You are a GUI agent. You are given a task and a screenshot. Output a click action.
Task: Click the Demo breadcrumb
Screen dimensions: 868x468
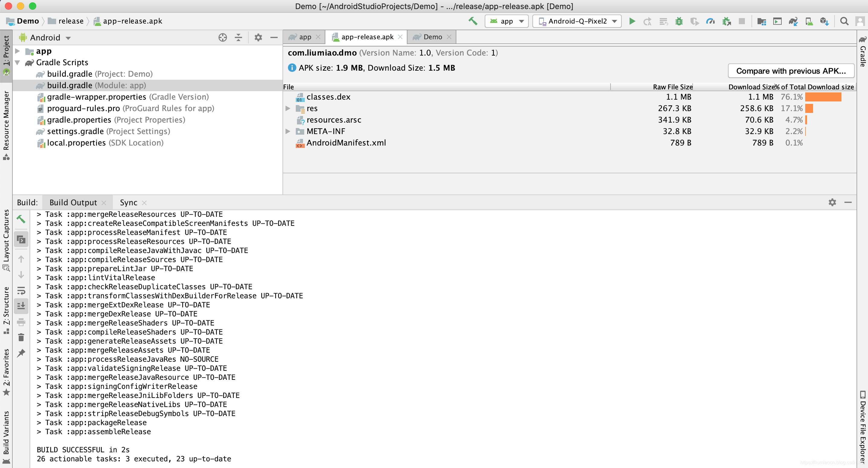(x=23, y=21)
